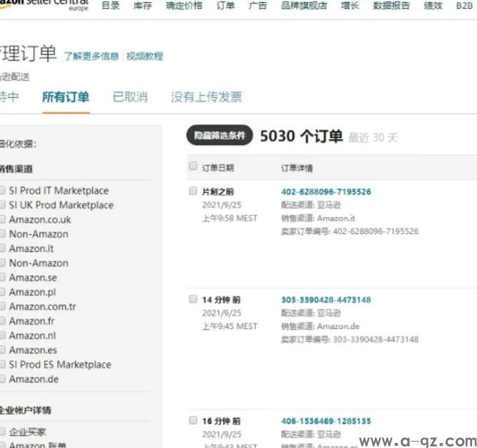Click the 隐藏筛选条件 button
This screenshot has width=477, height=448.
click(x=220, y=135)
